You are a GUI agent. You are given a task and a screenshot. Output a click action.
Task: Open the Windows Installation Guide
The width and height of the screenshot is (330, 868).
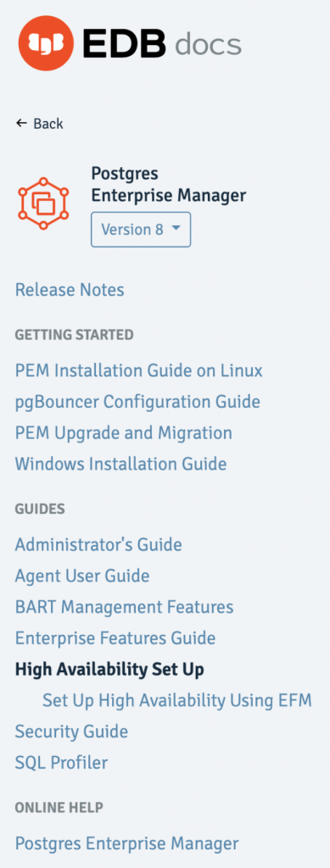(x=120, y=464)
